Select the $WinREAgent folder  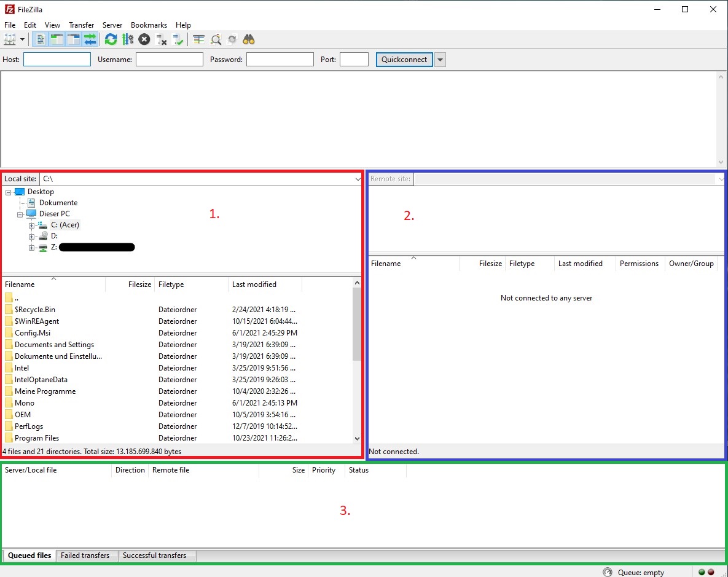(x=37, y=321)
